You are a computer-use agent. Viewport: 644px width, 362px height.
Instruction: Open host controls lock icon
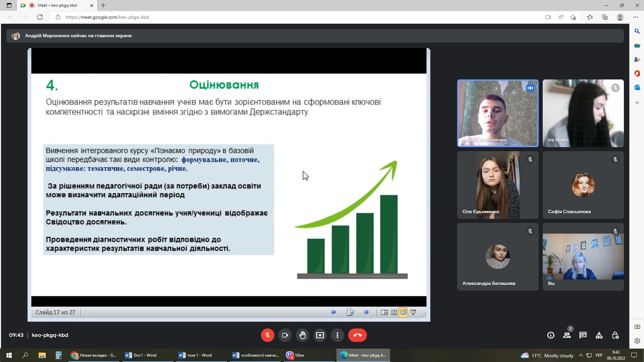click(x=615, y=335)
